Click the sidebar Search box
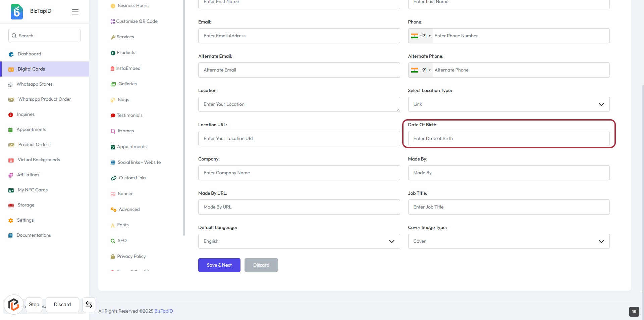The width and height of the screenshot is (644, 320). pos(44,36)
